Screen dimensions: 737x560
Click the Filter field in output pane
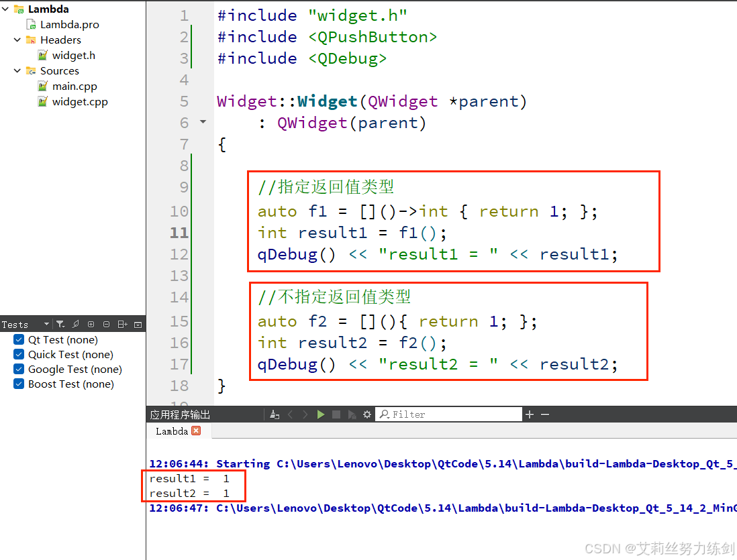tap(449, 414)
